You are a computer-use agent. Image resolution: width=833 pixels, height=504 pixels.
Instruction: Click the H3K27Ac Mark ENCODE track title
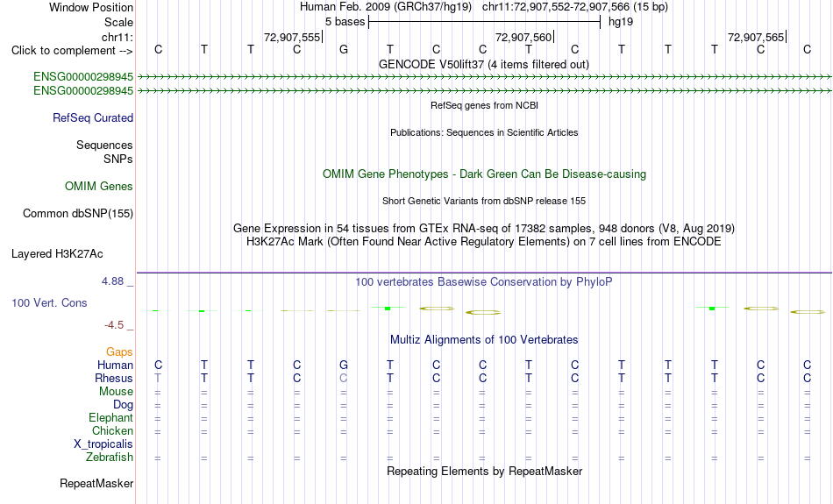[x=484, y=242]
